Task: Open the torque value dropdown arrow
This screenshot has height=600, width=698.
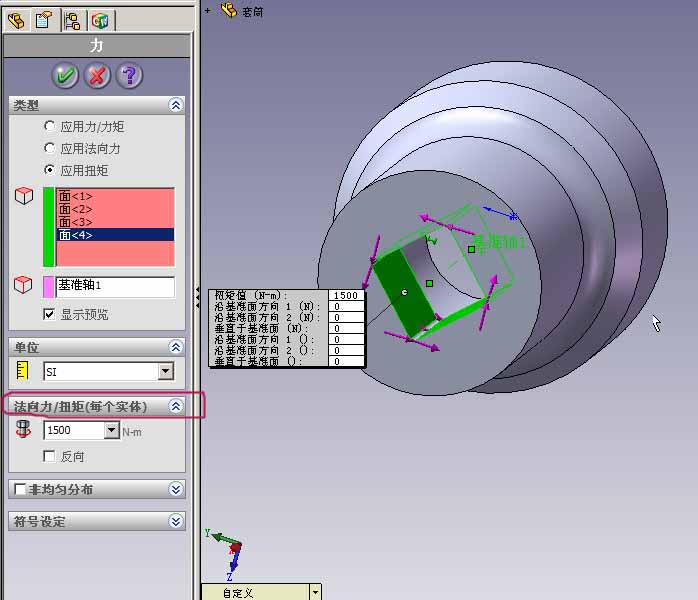Action: [x=112, y=430]
